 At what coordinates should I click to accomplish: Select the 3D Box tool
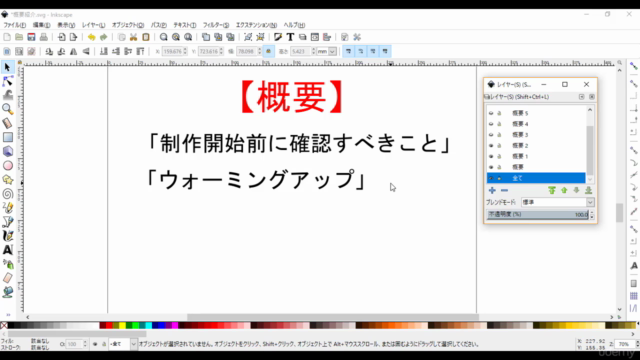coord(7,151)
